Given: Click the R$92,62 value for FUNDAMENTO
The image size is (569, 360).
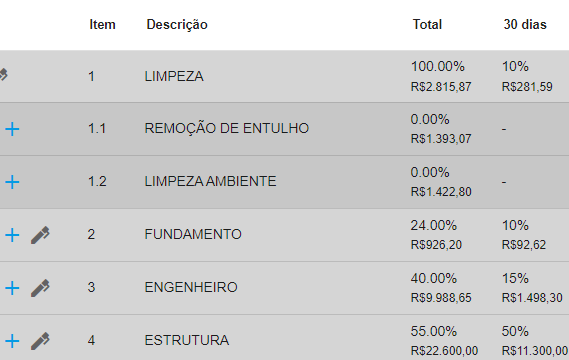Looking at the screenshot, I should pyautogui.click(x=524, y=245).
